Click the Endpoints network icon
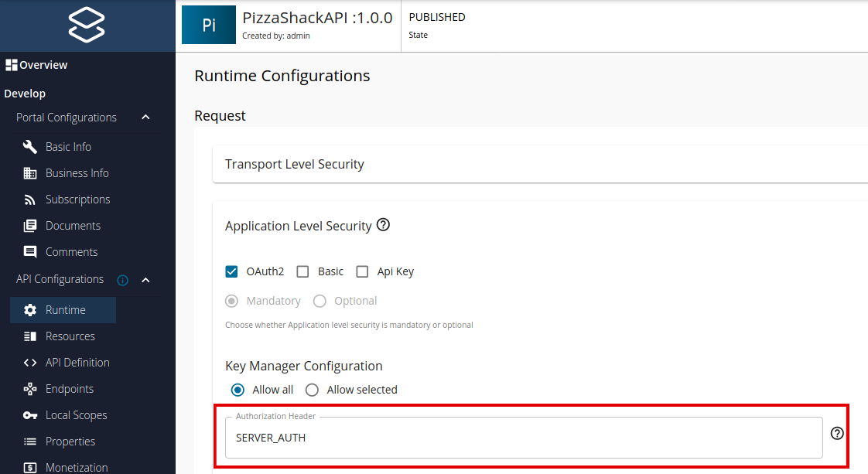Screen dimensions: 868x474 30,389
